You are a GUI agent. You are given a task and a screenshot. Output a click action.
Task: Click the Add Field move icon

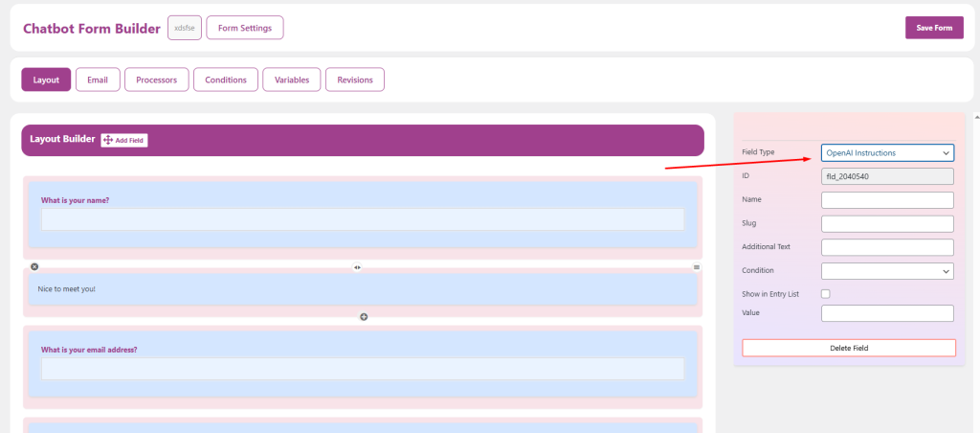pos(107,141)
